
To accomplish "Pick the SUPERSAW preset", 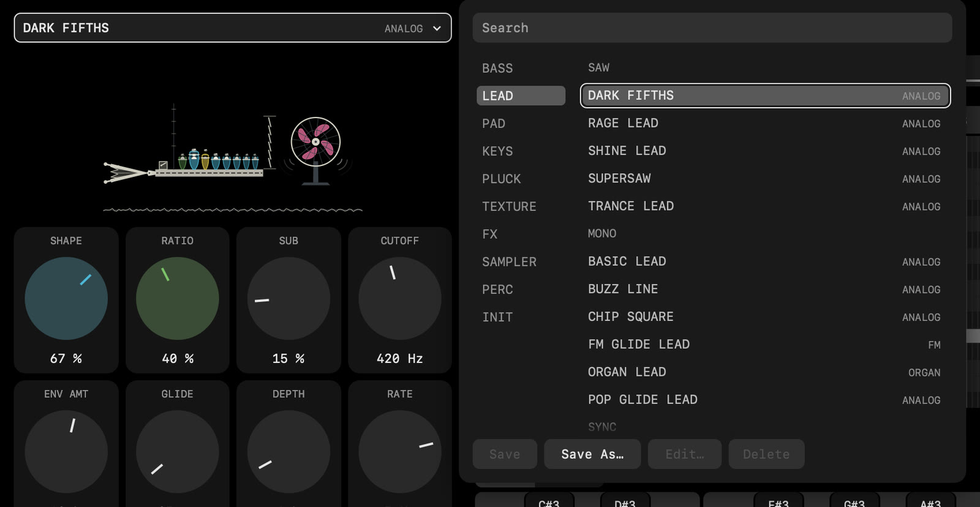I will (x=765, y=178).
